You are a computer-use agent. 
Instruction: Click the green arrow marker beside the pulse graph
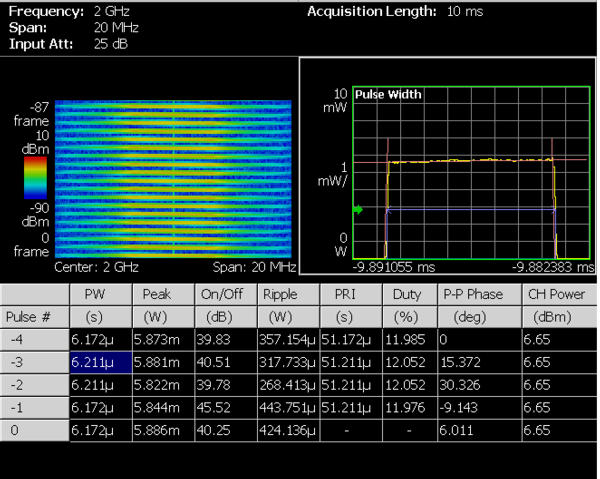point(358,209)
